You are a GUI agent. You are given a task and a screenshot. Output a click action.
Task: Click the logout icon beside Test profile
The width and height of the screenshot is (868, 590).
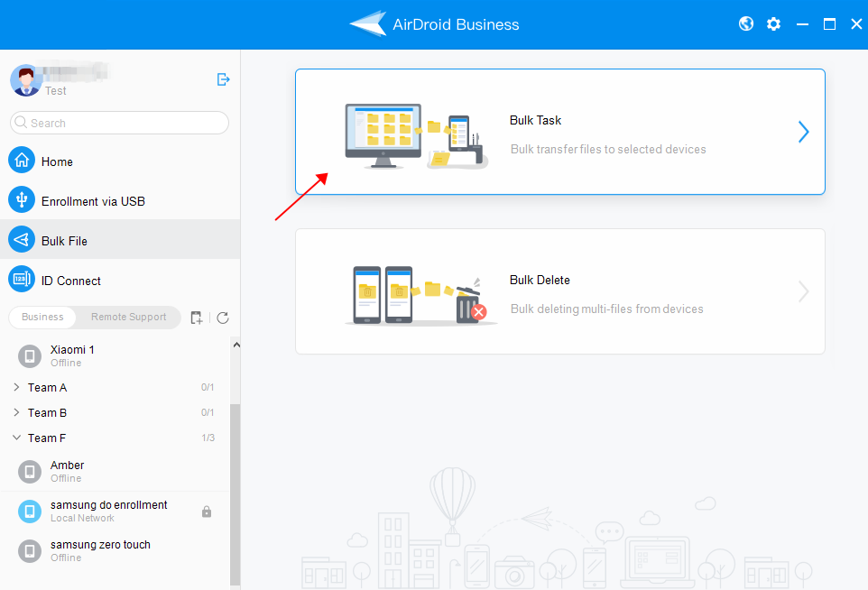tap(223, 79)
